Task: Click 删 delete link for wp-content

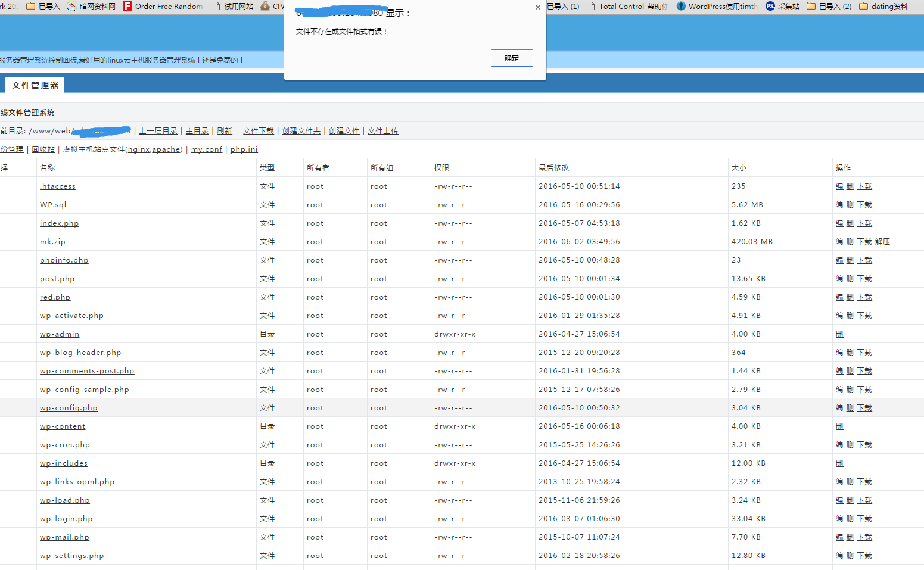Action: [x=839, y=426]
